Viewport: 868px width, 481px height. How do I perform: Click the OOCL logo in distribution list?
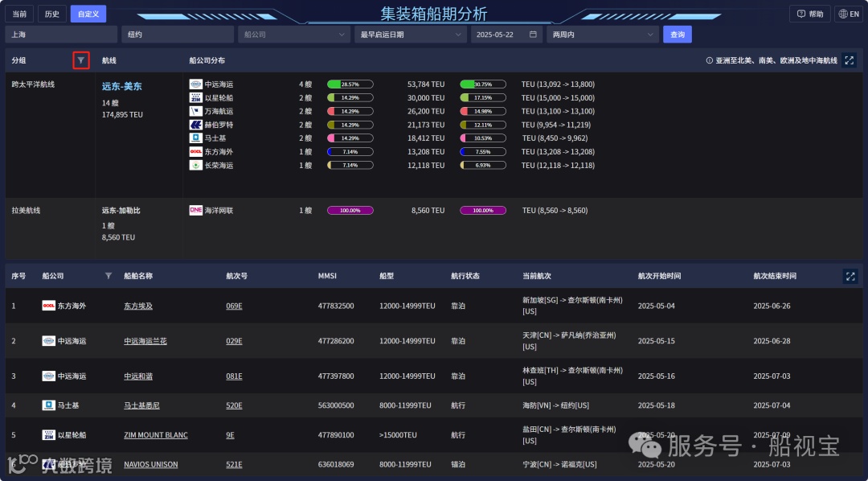196,152
